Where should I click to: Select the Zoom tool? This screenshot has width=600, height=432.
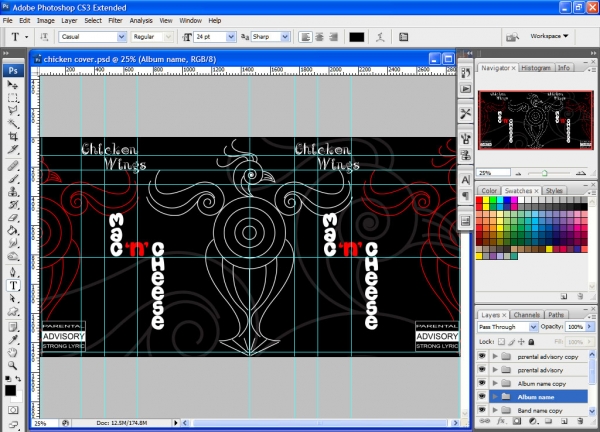[x=13, y=365]
